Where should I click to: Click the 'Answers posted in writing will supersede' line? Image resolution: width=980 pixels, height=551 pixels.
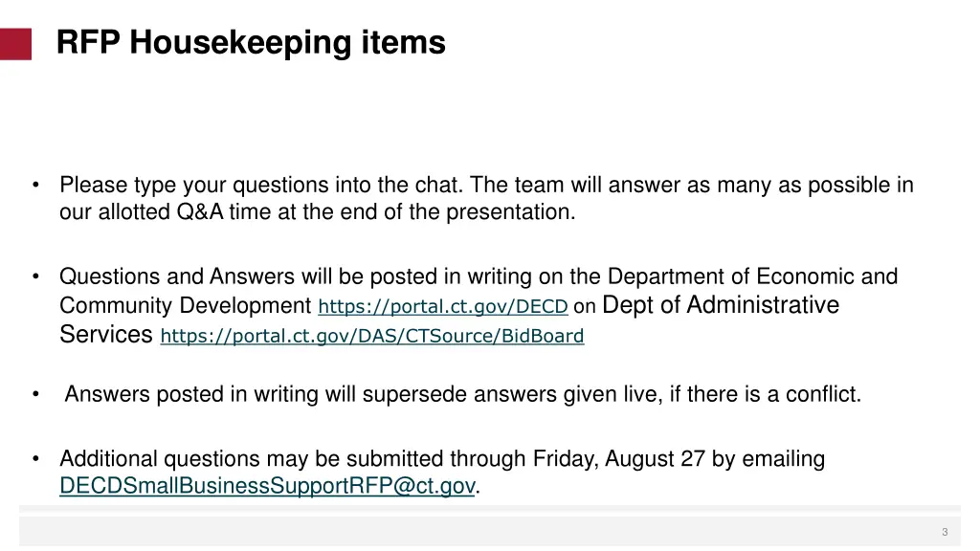[x=463, y=394]
